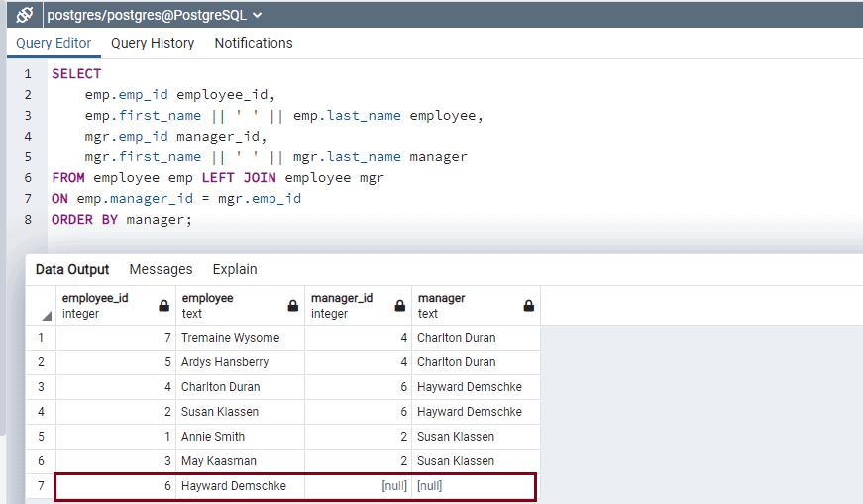Screen dimensions: 863x504
Task: Switch to the Query Editor tab
Action: (54, 43)
